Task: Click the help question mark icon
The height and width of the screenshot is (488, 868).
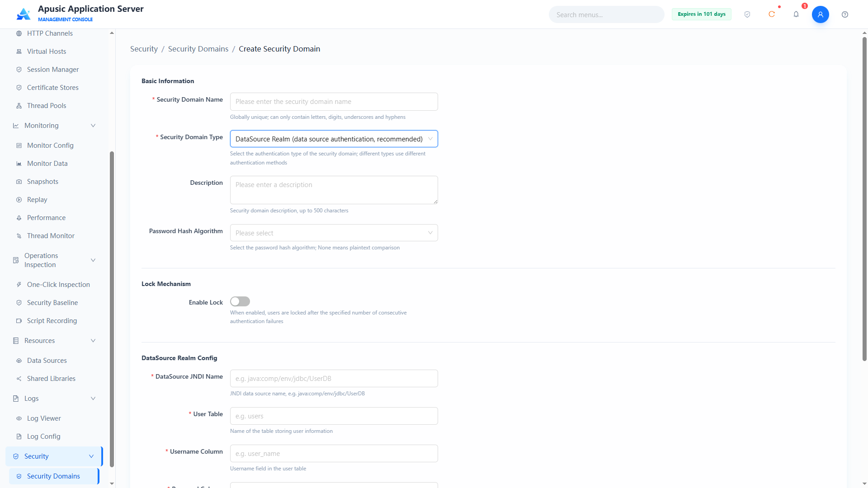Action: click(845, 14)
